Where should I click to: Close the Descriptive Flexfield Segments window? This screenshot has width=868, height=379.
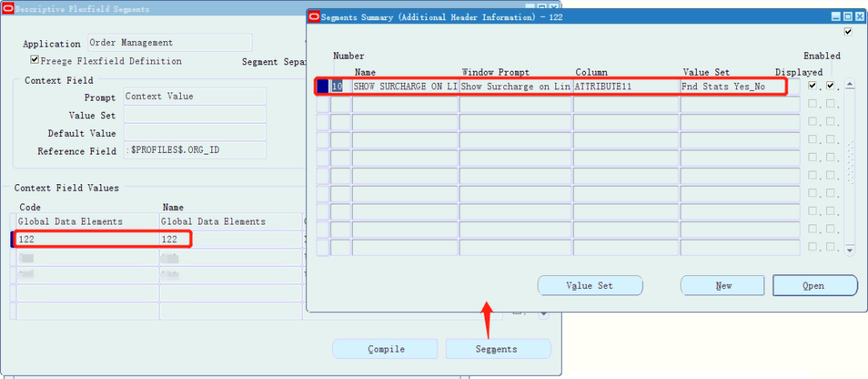click(552, 8)
